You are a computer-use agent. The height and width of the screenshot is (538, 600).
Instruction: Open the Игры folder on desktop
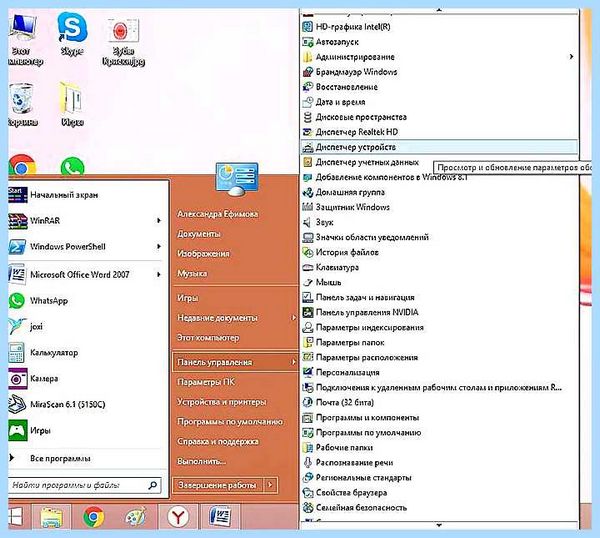(71, 104)
